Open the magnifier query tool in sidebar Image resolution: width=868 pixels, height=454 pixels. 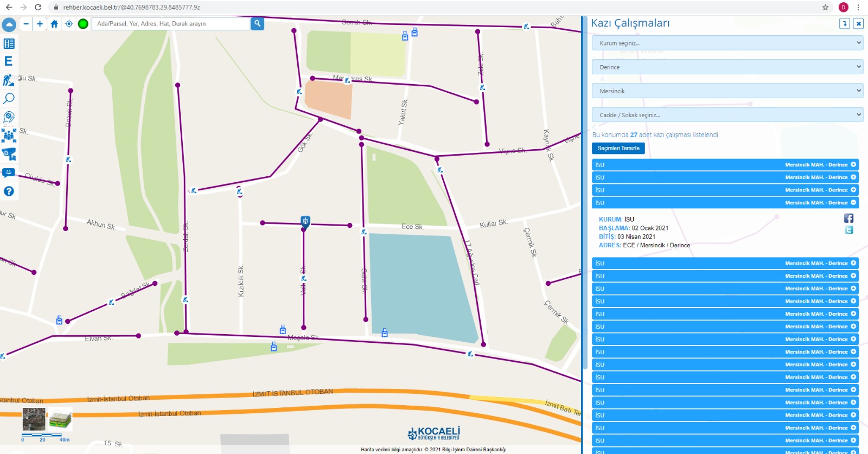[x=9, y=98]
